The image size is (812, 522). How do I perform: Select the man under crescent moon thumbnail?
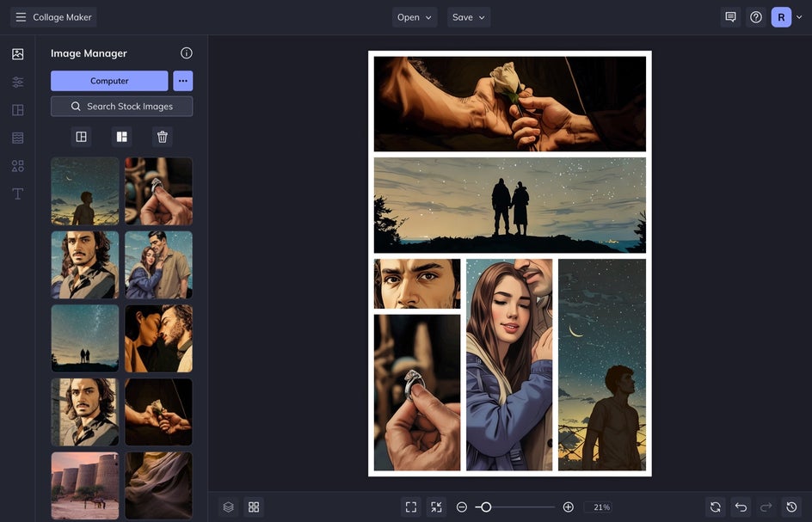[85, 191]
